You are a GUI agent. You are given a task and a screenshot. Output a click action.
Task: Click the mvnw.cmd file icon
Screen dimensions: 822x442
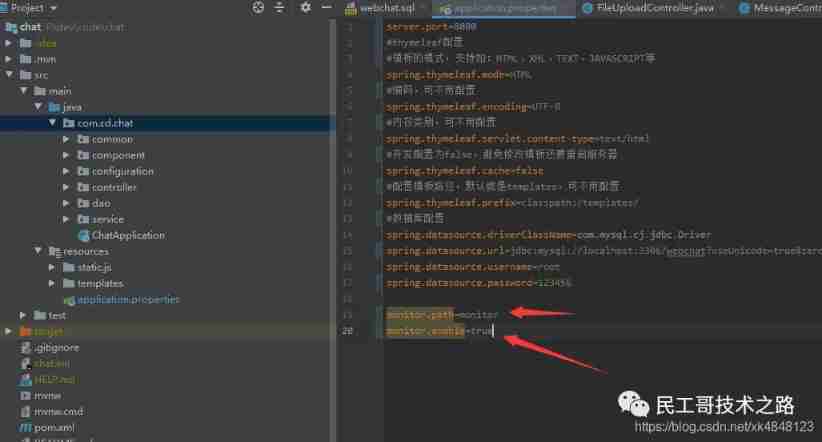[x=25, y=412]
